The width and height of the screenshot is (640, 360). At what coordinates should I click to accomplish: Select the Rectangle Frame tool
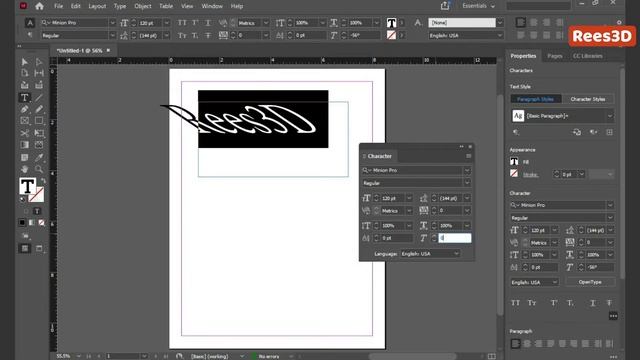click(24, 121)
